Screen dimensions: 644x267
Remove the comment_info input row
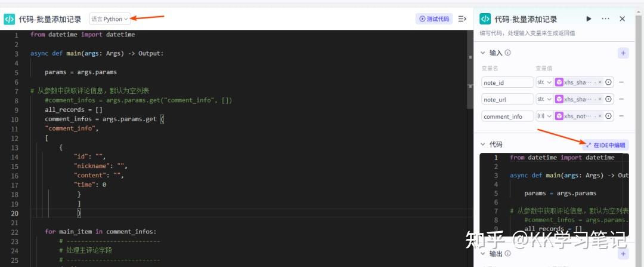[622, 116]
